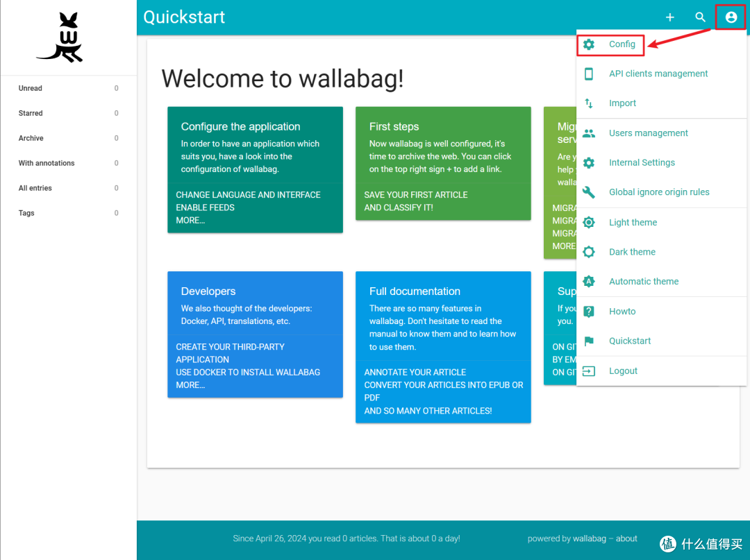
Task: Click the Global ignore rules wrench icon
Action: click(x=589, y=192)
